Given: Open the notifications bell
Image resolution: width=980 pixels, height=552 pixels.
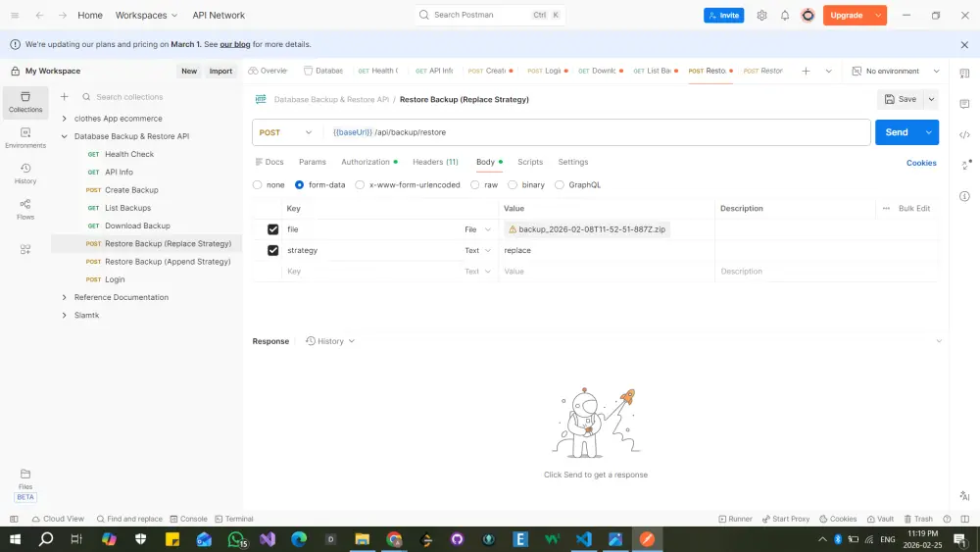Looking at the screenshot, I should [785, 16].
